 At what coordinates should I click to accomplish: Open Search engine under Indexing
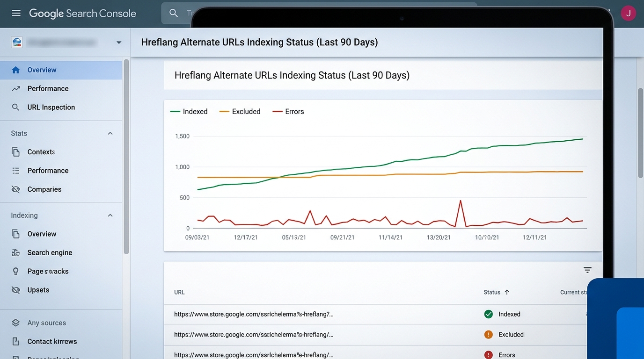[61, 253]
